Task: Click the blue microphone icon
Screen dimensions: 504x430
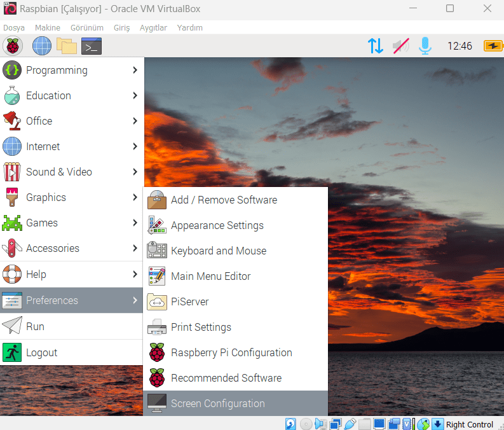Action: pos(425,46)
